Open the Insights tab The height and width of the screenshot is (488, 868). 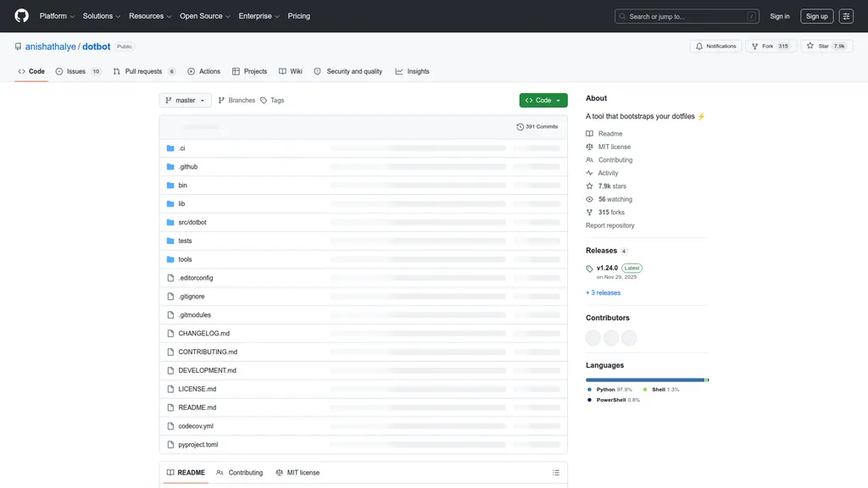(413, 71)
